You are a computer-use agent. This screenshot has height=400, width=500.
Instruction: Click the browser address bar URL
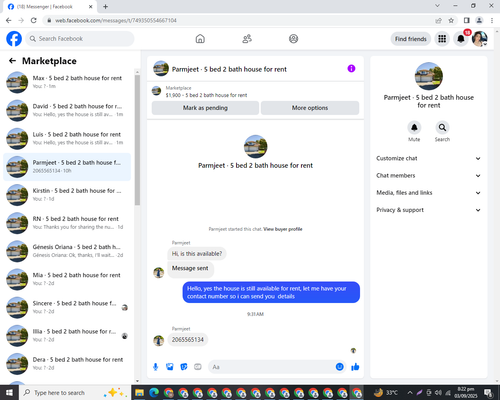point(116,20)
